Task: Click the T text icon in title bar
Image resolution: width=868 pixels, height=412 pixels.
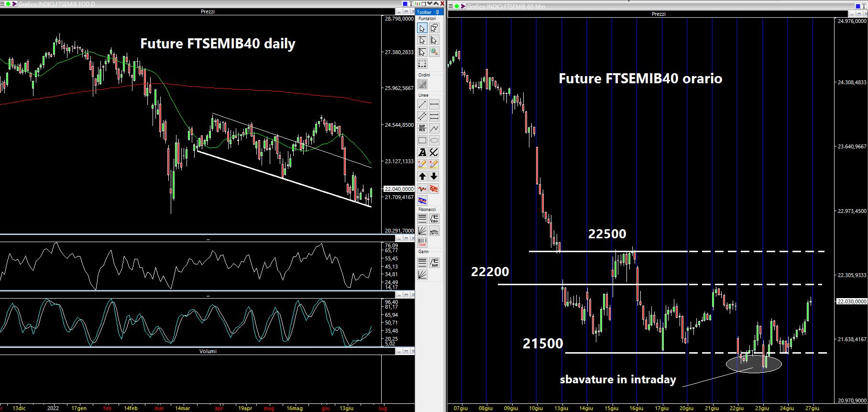Action: tap(411, 4)
